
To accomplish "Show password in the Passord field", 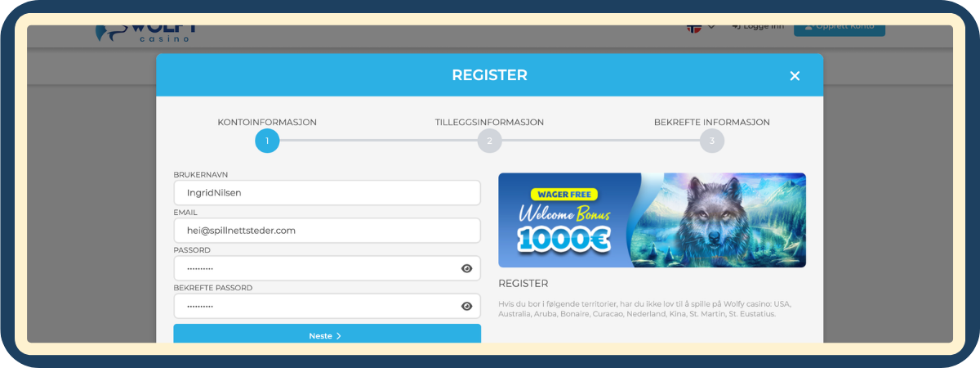I will click(466, 268).
